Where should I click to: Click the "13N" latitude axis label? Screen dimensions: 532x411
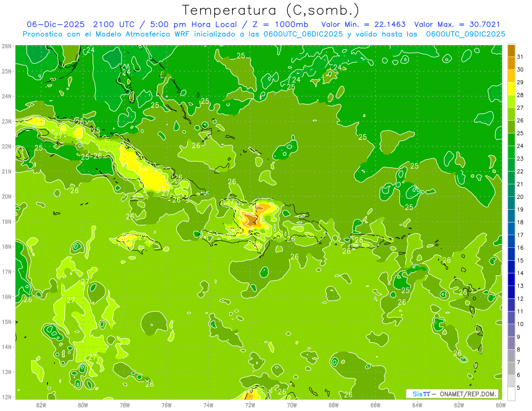(x=6, y=372)
